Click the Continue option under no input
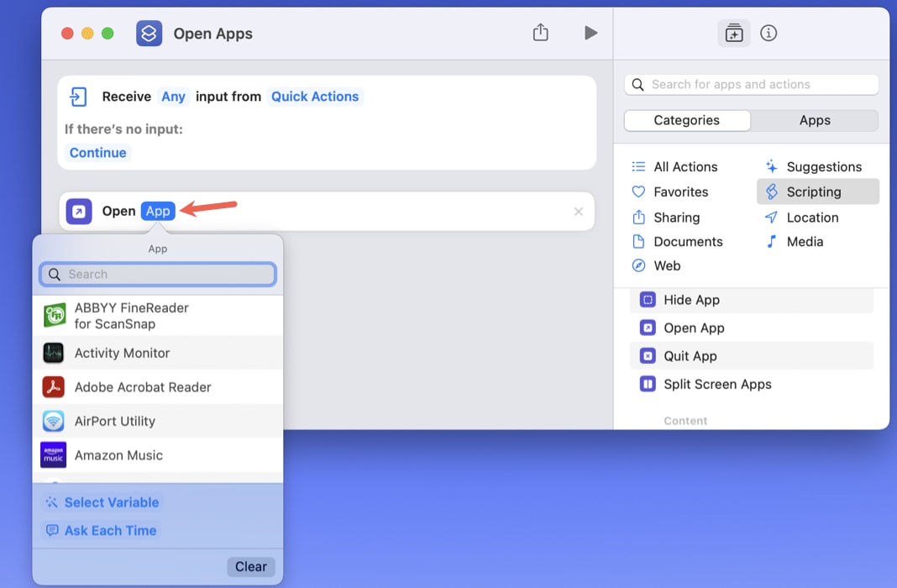The height and width of the screenshot is (588, 897). [x=97, y=153]
